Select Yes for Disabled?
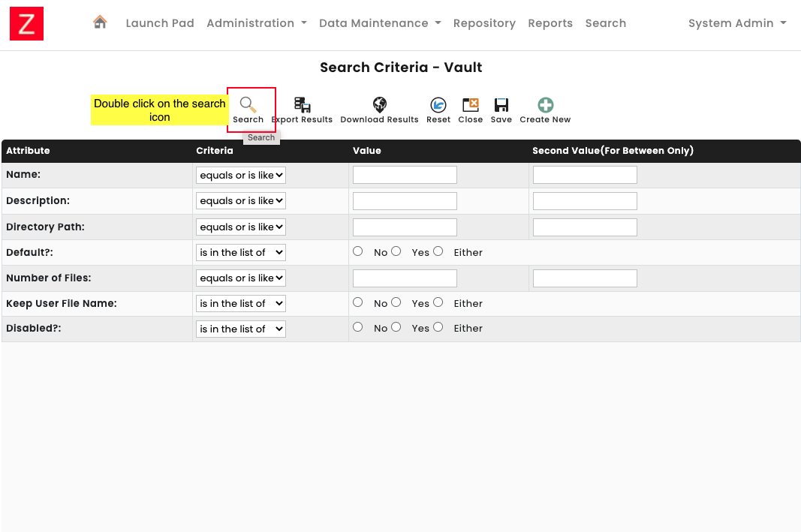The height and width of the screenshot is (532, 801). (396, 326)
